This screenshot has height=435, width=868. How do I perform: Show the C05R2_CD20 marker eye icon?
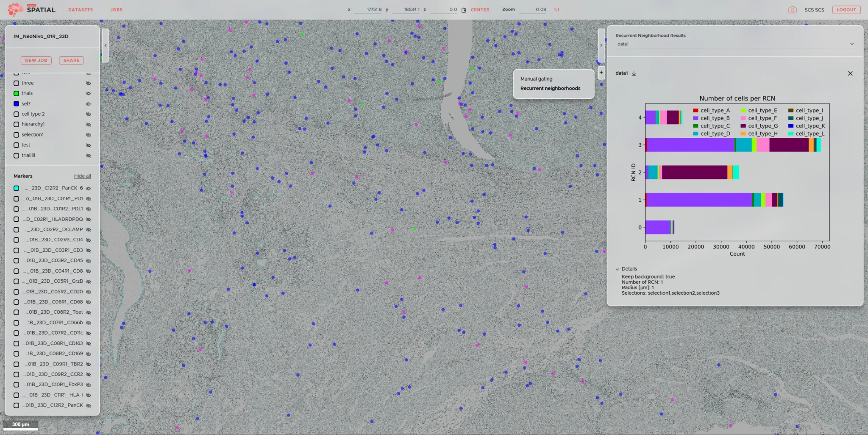(88, 292)
